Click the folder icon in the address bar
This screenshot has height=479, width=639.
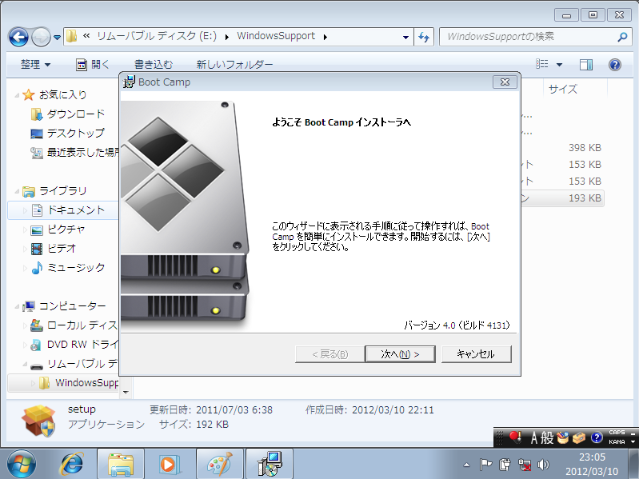coord(72,36)
